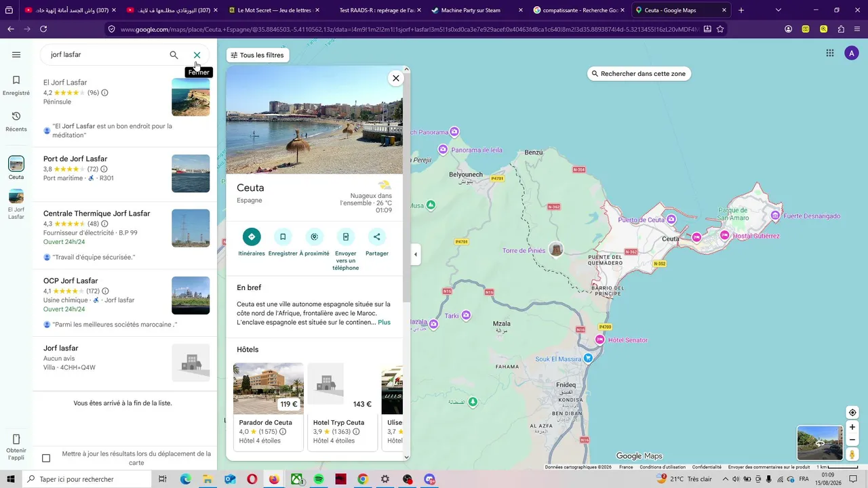
Task: Select the Street View pegman
Action: [x=852, y=455]
